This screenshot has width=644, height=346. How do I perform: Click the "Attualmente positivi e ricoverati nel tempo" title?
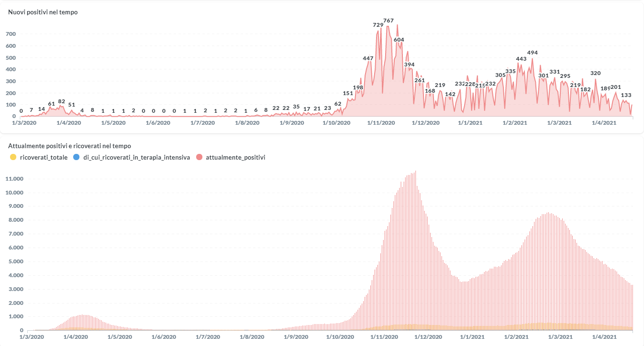[70, 146]
